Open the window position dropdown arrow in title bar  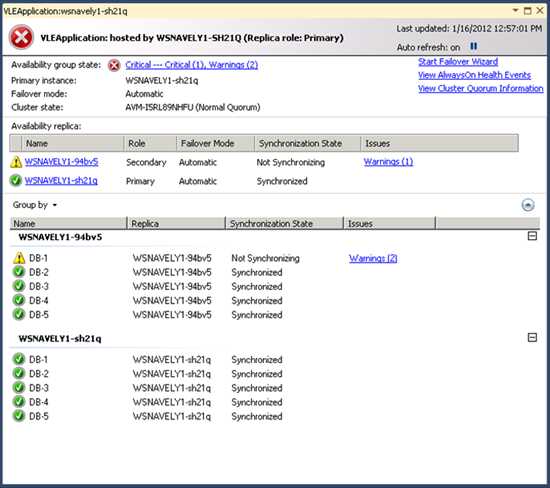click(x=515, y=11)
